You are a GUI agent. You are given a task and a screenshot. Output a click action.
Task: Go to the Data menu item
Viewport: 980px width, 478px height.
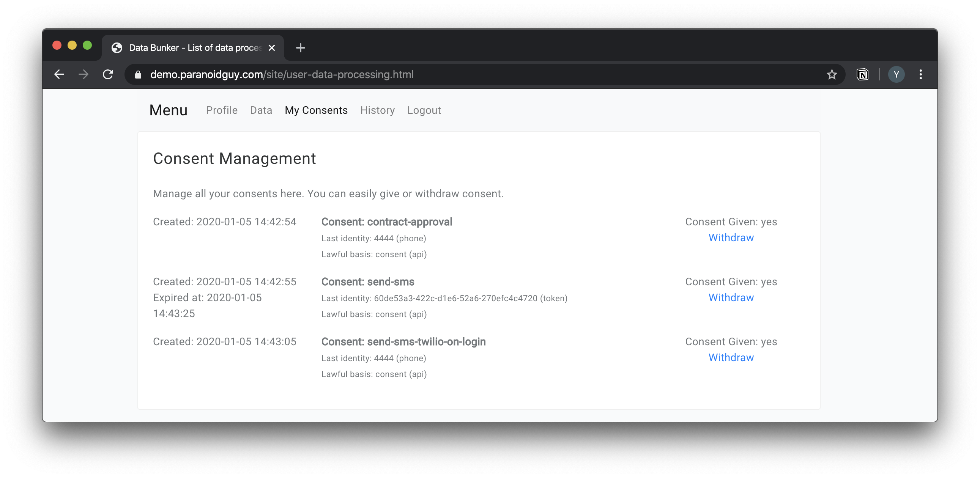261,110
